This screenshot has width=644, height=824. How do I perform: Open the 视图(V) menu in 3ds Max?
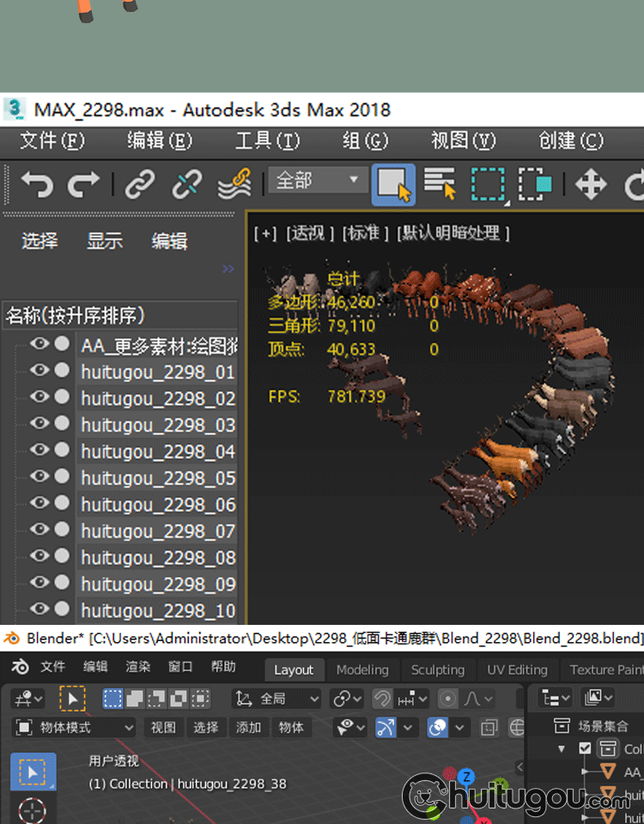pyautogui.click(x=463, y=141)
